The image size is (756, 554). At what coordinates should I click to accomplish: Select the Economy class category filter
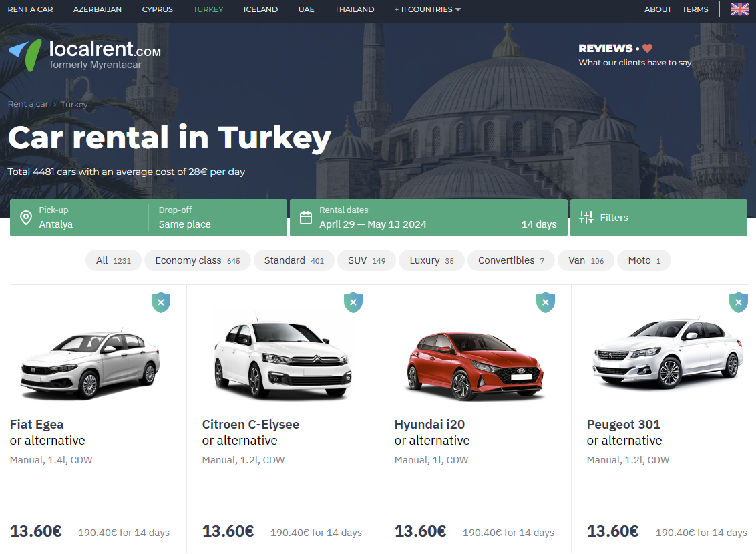click(x=197, y=260)
